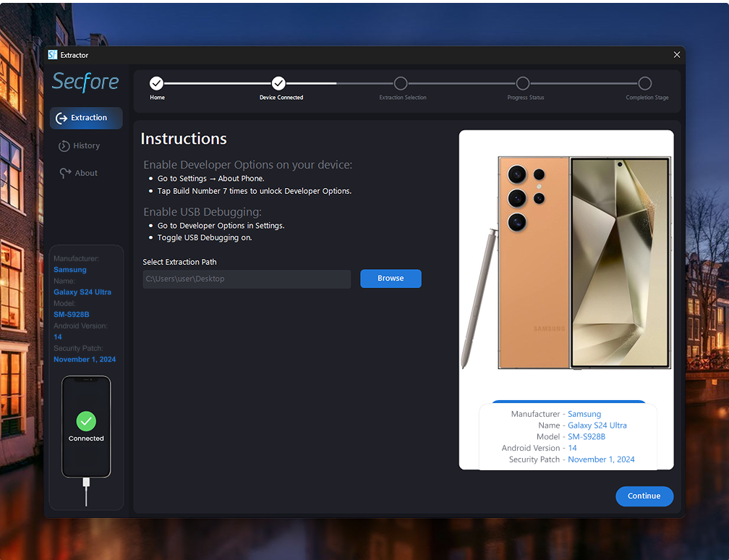Click "Samsung" in the sidebar device panel
Viewport: 729px width, 560px height.
click(x=69, y=270)
